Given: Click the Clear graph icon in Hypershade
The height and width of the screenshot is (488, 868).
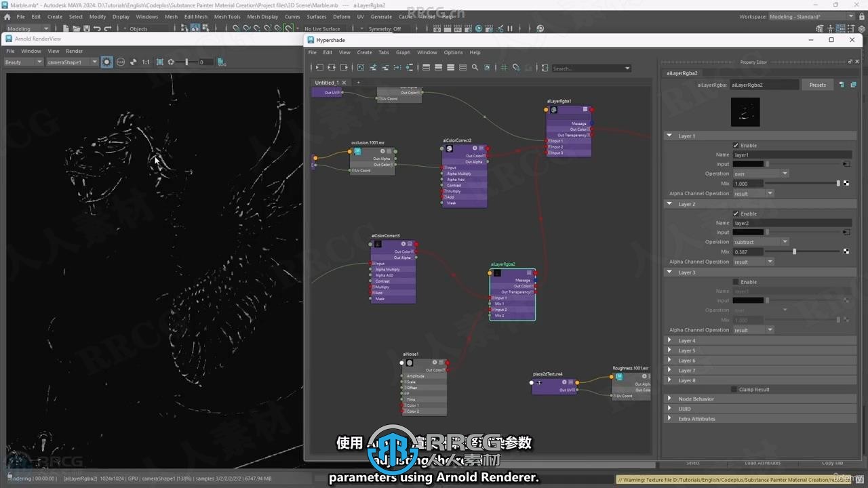Looking at the screenshot, I should point(361,68).
